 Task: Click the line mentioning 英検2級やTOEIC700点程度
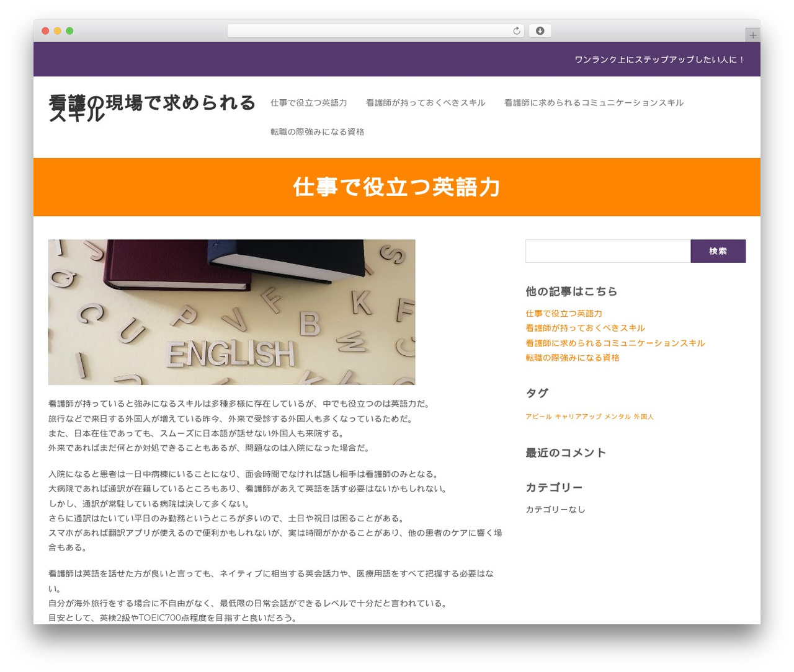coord(172,618)
